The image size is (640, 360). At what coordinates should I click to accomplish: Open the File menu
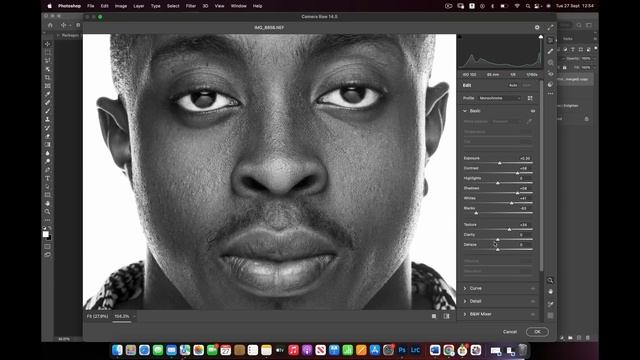coord(91,6)
